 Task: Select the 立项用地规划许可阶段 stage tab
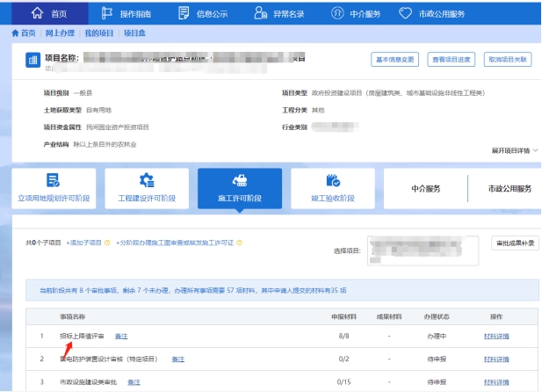(54, 188)
